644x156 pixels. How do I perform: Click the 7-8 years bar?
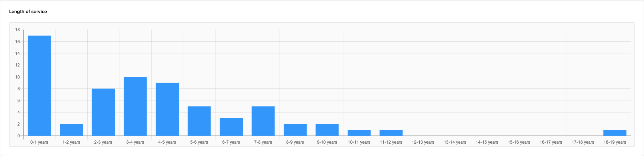263,121
